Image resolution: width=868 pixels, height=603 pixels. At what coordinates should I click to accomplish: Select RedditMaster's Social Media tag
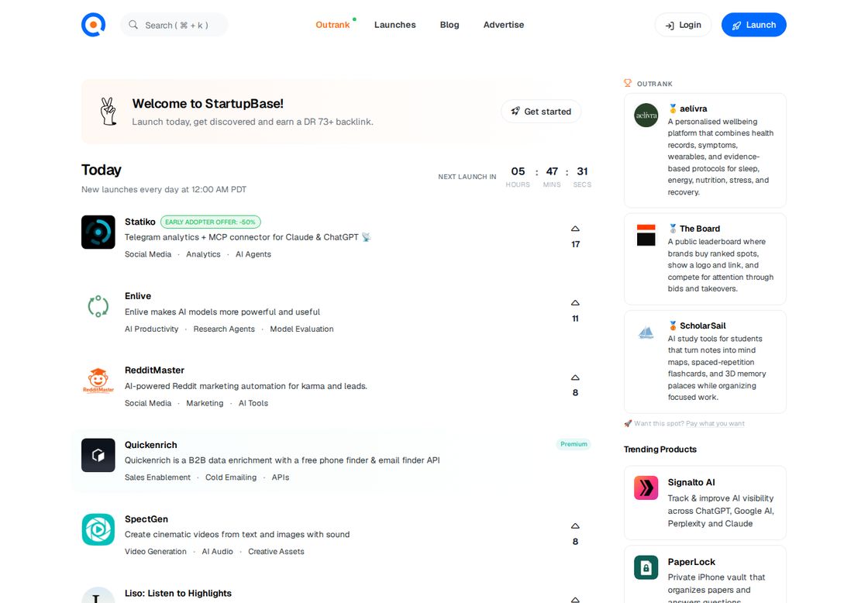pos(148,403)
